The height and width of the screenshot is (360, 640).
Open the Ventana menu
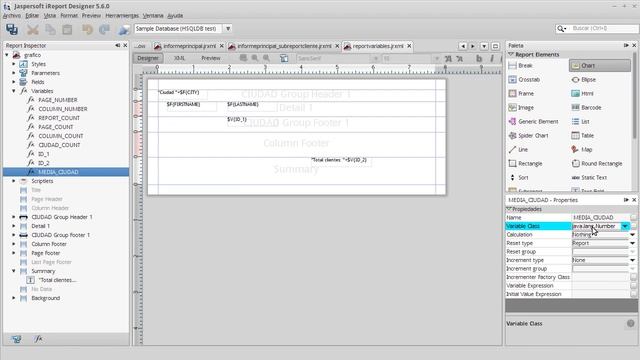153,16
